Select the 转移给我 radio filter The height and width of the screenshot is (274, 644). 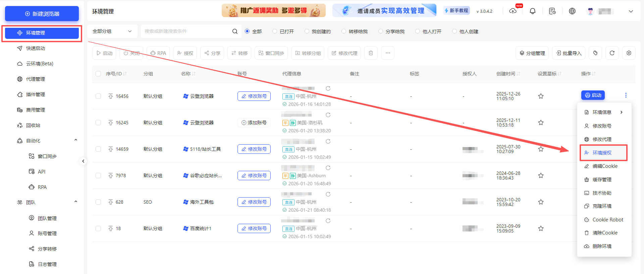coord(344,31)
